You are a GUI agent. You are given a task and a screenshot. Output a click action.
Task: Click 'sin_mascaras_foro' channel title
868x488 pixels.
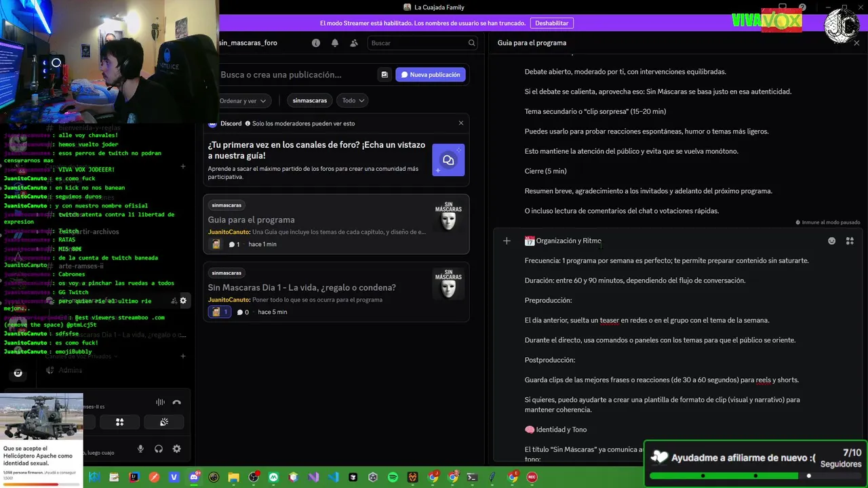(x=248, y=43)
